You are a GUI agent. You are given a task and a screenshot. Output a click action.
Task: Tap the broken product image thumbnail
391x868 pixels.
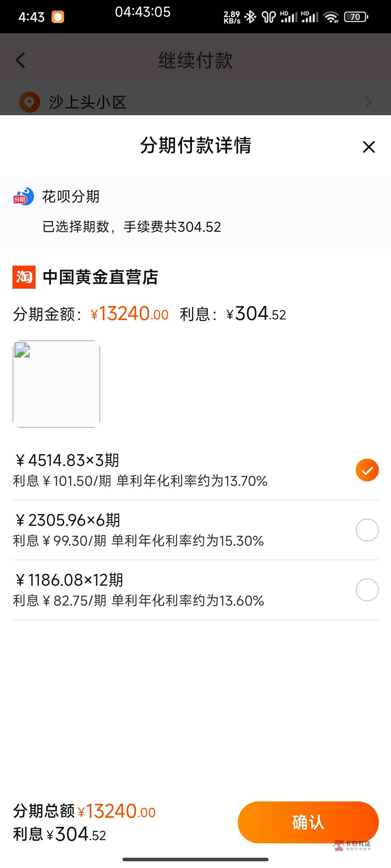click(x=56, y=384)
